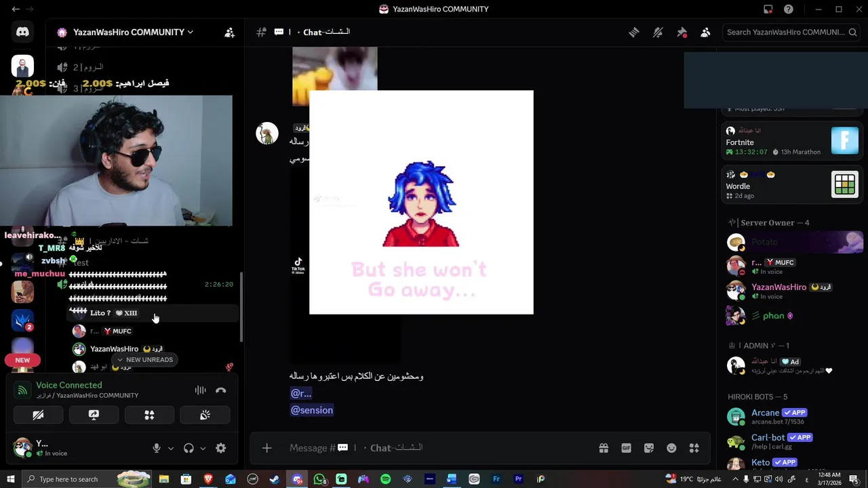Viewport: 868px width, 488px height.
Task: Open Wordle activity card
Action: (x=792, y=184)
